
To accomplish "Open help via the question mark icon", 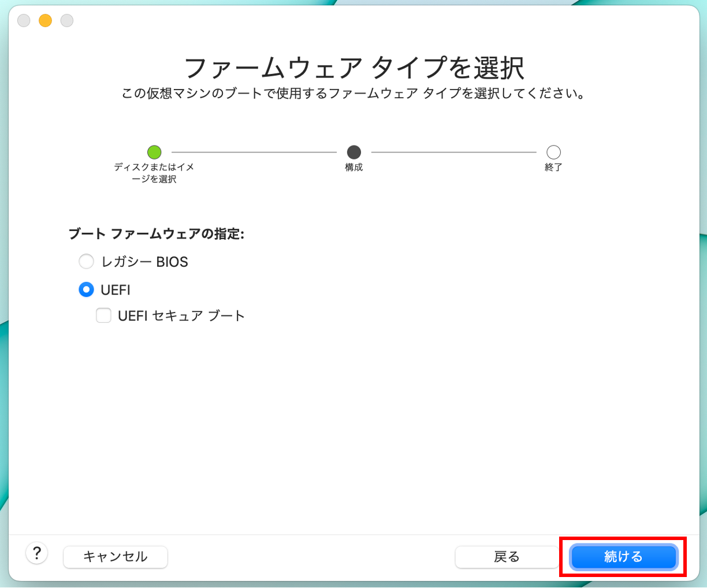I will point(37,553).
